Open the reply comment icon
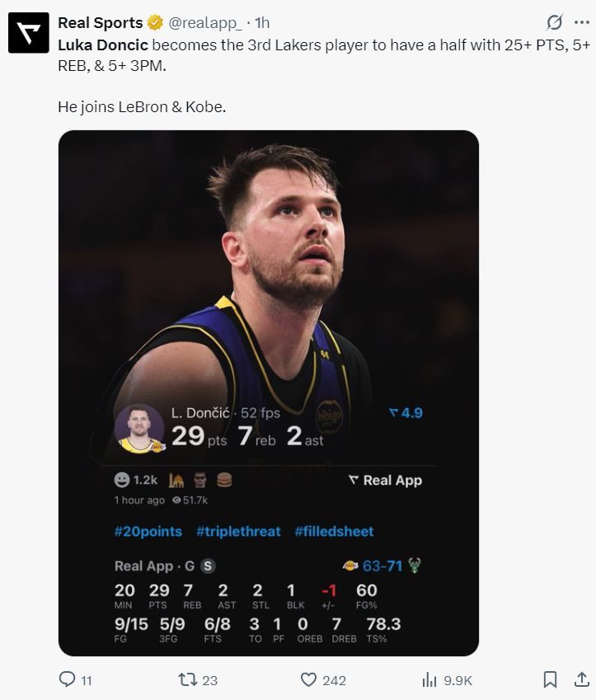 [x=68, y=679]
